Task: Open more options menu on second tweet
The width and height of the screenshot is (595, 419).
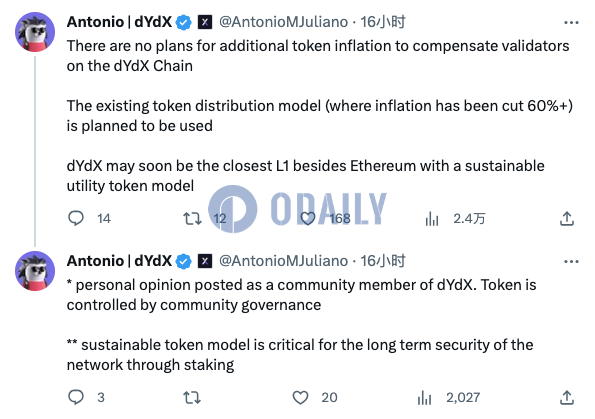Action: 571,261
